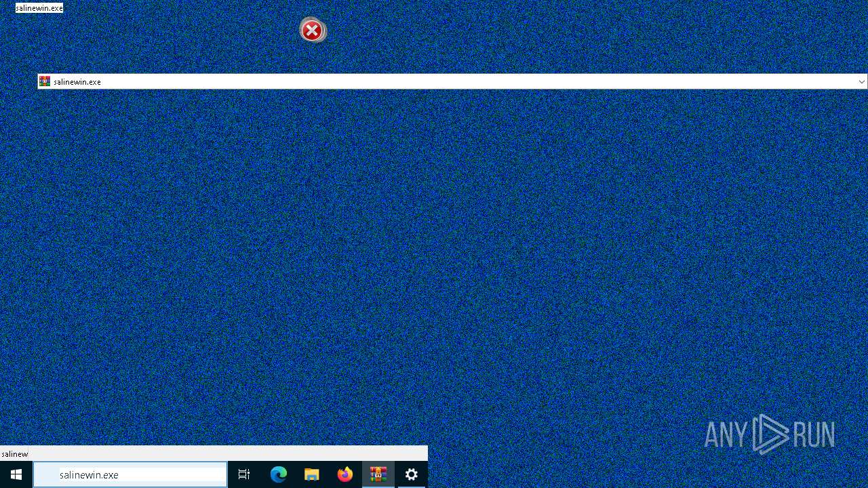
Task: Click the salinew tooltip text above the taskbar
Action: 15,454
